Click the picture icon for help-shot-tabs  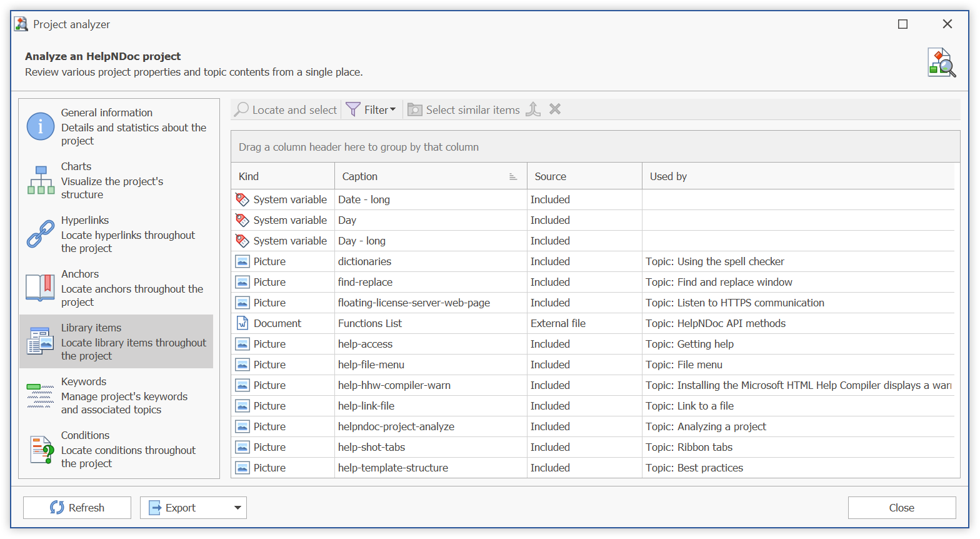point(242,447)
